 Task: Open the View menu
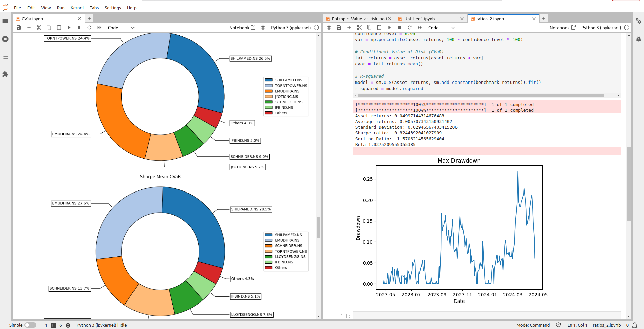click(x=46, y=8)
